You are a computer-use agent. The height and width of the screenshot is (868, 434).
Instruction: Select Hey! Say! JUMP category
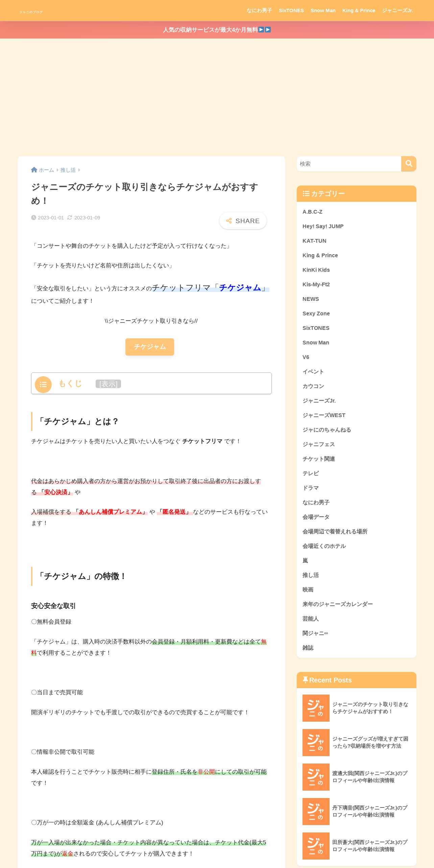(323, 226)
